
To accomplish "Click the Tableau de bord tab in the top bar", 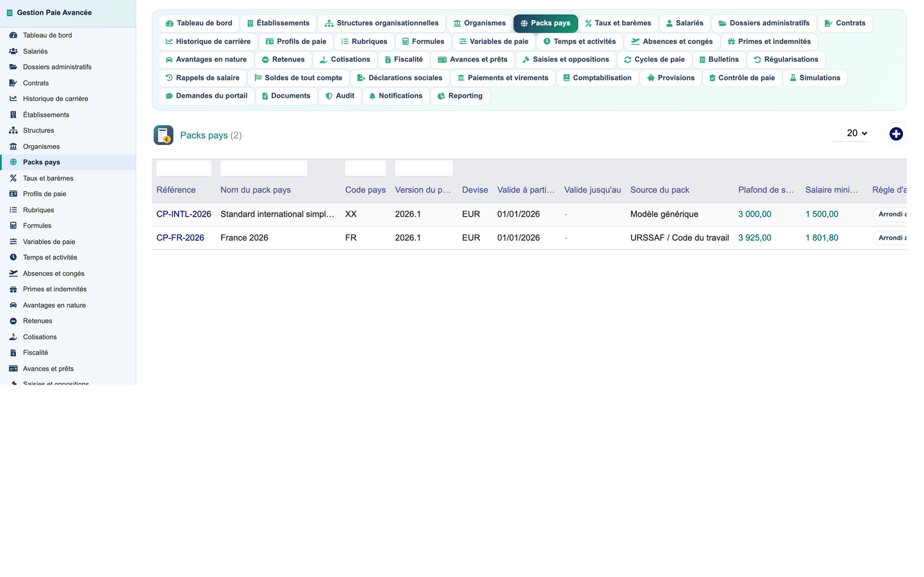I will point(199,24).
